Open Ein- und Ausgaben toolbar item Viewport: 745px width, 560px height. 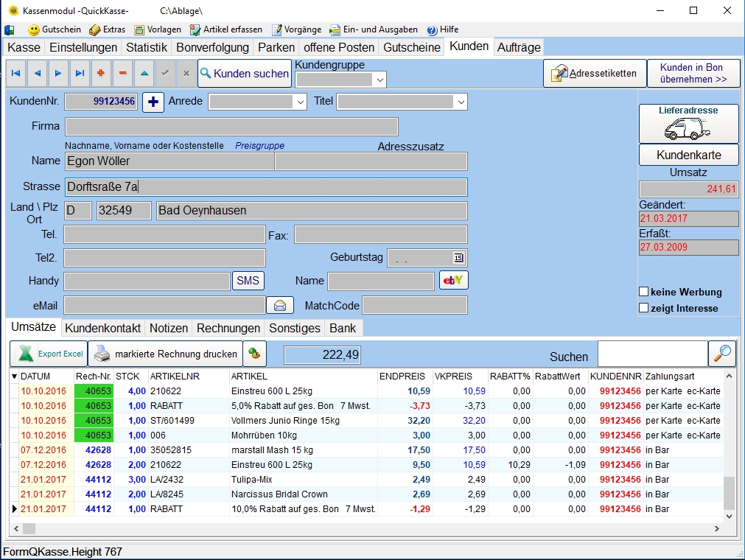[x=374, y=30]
